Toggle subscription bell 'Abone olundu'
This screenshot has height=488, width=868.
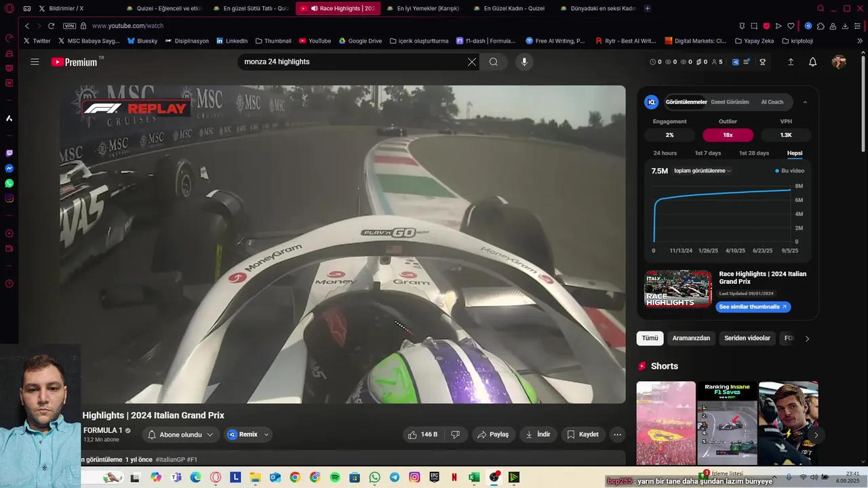click(180, 434)
